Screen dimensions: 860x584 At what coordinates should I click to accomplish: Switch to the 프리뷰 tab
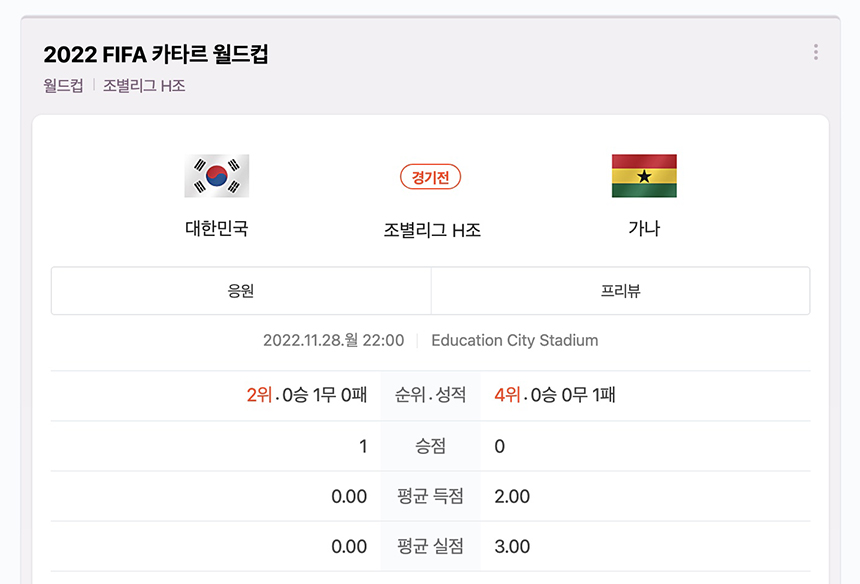tap(620, 289)
